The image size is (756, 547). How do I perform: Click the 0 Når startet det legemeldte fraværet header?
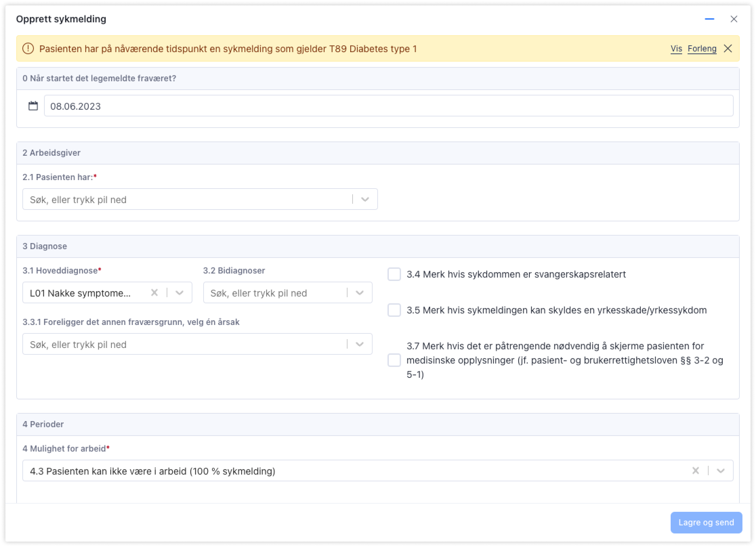click(x=378, y=79)
